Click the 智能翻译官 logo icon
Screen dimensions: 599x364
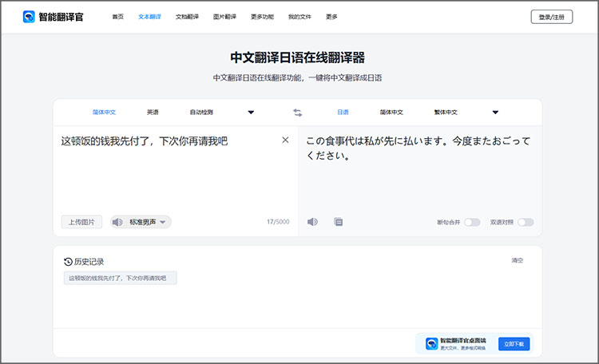pyautogui.click(x=29, y=17)
